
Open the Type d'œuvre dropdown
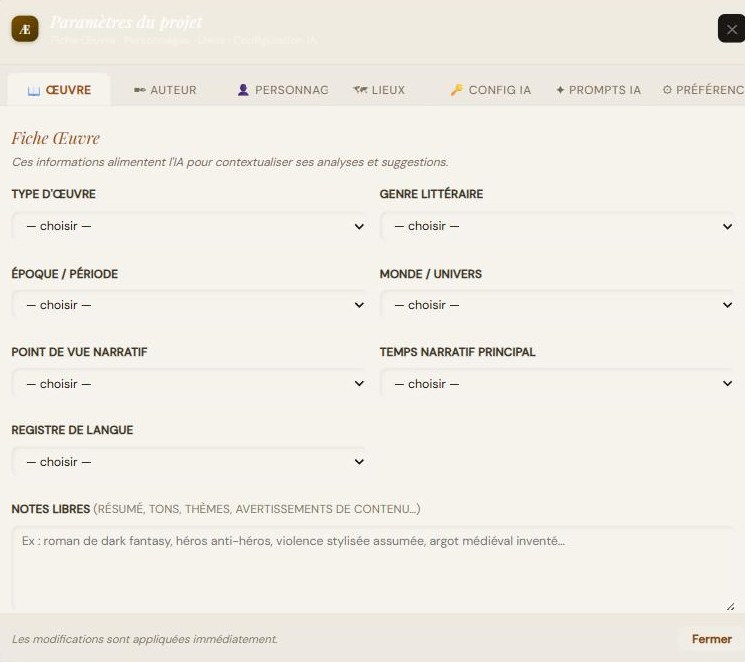coord(189,226)
